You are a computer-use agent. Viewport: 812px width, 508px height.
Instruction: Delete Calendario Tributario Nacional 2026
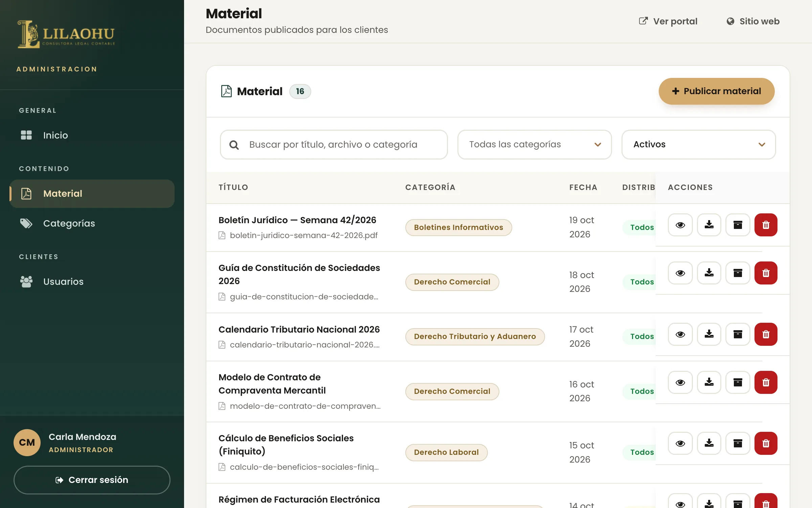pos(766,334)
